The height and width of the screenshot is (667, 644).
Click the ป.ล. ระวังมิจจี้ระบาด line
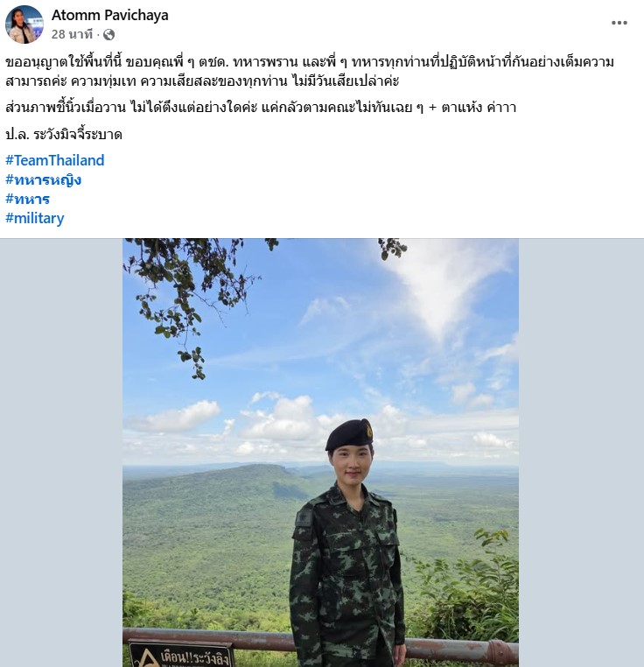coord(64,135)
